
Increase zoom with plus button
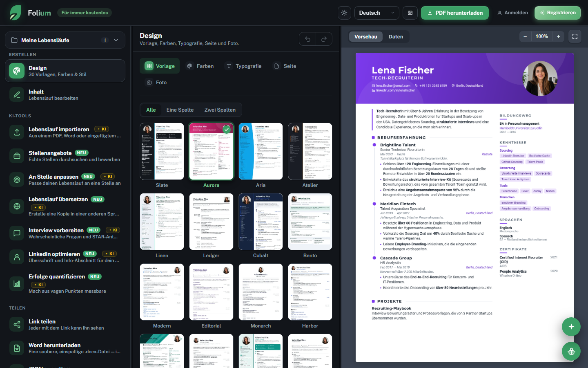pyautogui.click(x=559, y=36)
